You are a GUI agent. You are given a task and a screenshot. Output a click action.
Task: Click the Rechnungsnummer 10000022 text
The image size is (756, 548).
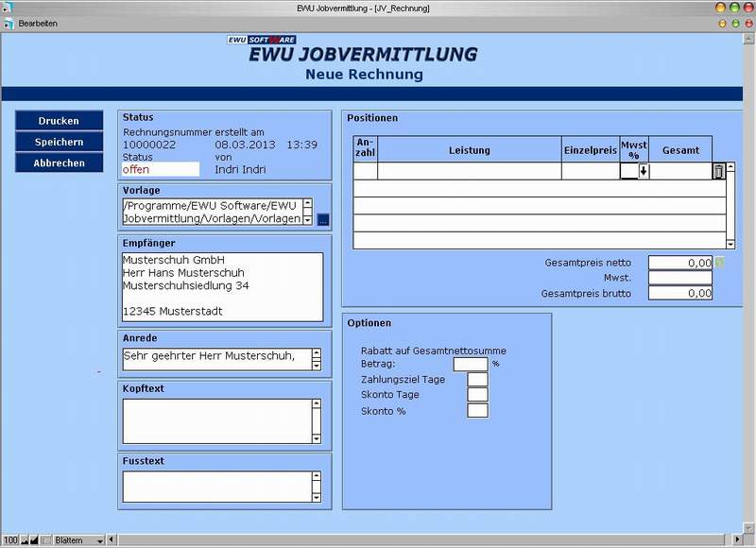149,145
